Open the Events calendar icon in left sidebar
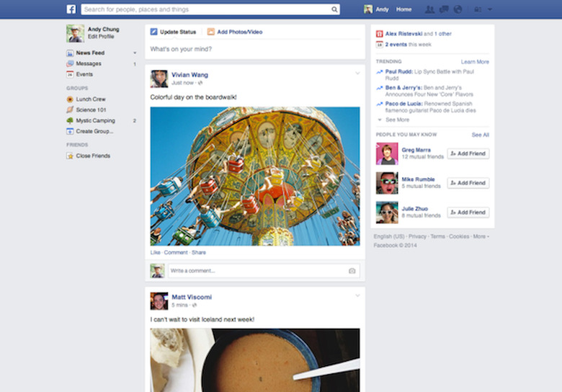Image resolution: width=562 pixels, height=392 pixels. click(x=70, y=74)
